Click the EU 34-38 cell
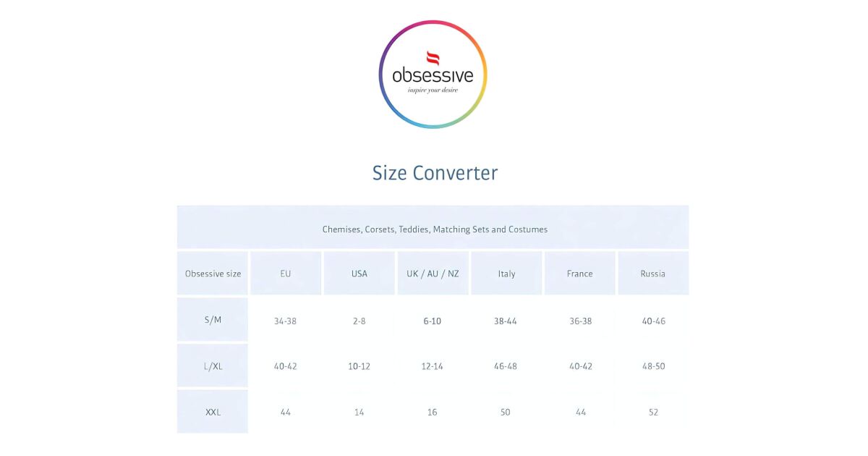The image size is (868, 456). [x=286, y=321]
